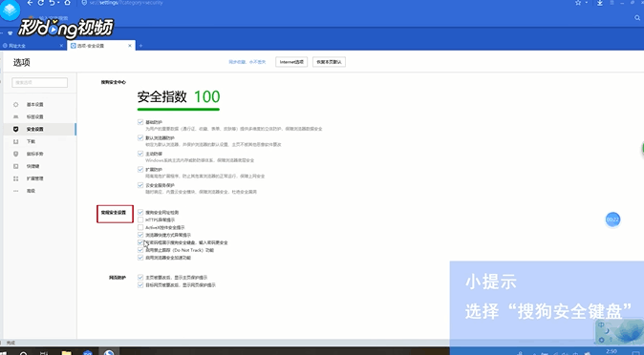The height and width of the screenshot is (355, 644).
Task: Toggle the 云安全服务保护 checkbox
Action: click(140, 185)
